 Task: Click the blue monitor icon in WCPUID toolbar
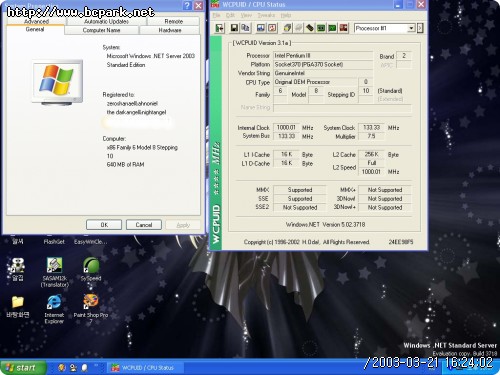(x=261, y=28)
